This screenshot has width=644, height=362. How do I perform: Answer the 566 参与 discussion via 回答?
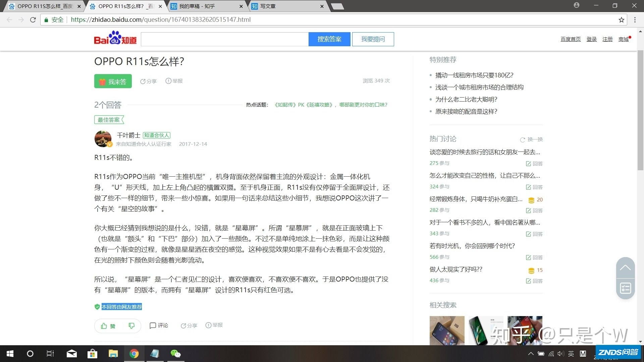[534, 257]
